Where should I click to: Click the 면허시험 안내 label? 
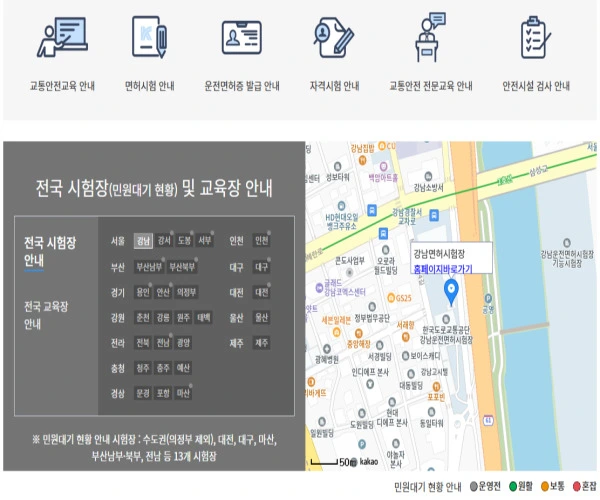pos(150,86)
